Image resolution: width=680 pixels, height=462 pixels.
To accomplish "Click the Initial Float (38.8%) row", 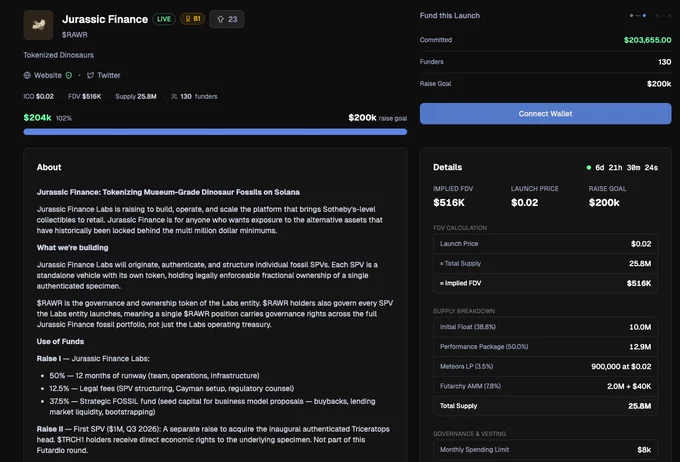I will 545,327.
